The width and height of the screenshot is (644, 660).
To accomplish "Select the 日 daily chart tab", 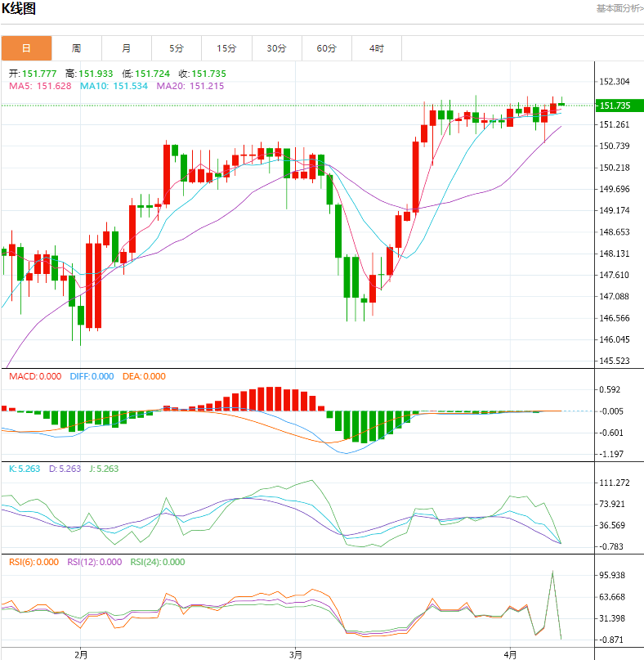I will pos(26,48).
